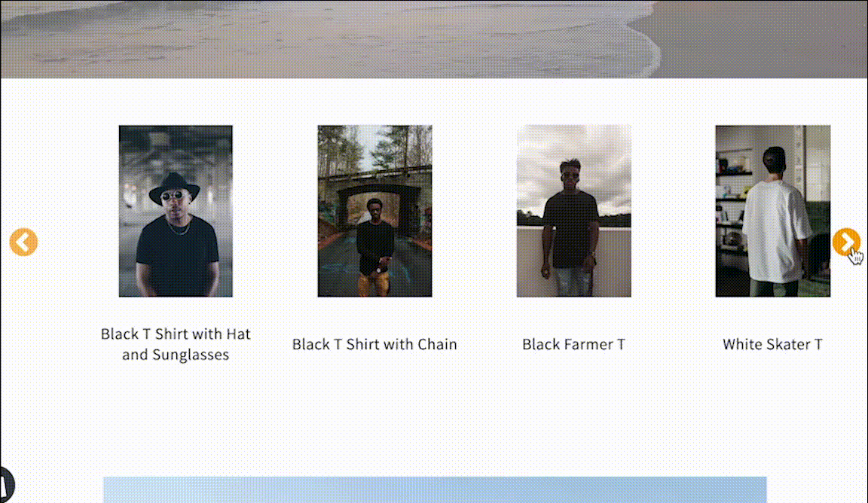This screenshot has width=868, height=503.
Task: Open the Black T Shirt with Chain photo
Action: [x=374, y=211]
